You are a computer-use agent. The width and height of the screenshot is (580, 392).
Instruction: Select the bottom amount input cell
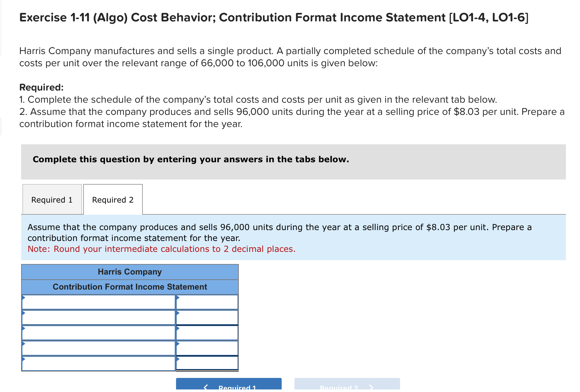[x=207, y=363]
